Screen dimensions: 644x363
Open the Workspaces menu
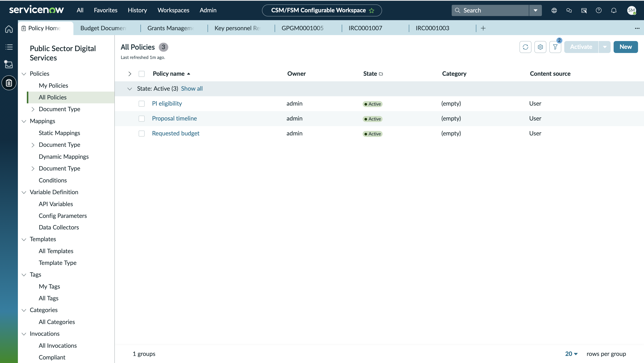[x=173, y=10]
